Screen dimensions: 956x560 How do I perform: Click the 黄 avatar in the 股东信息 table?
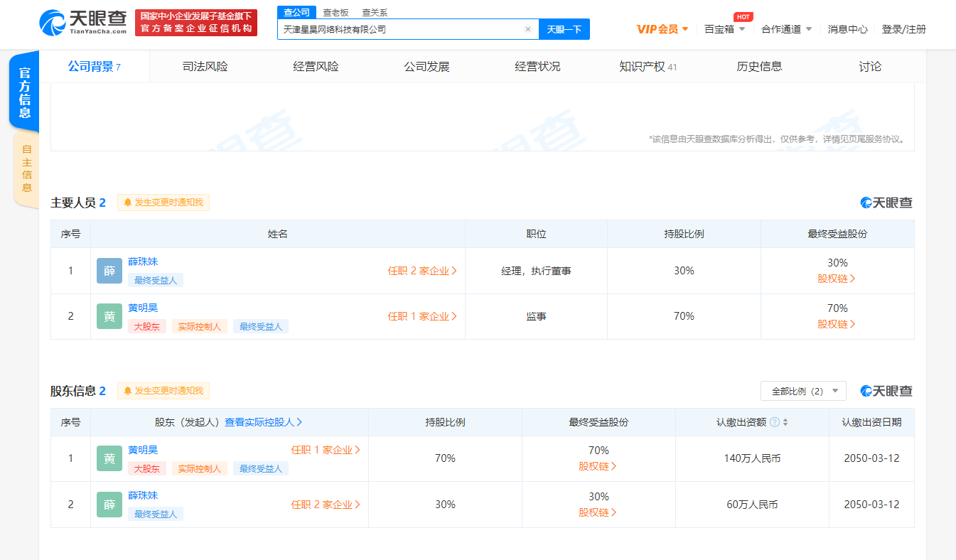pyautogui.click(x=109, y=458)
